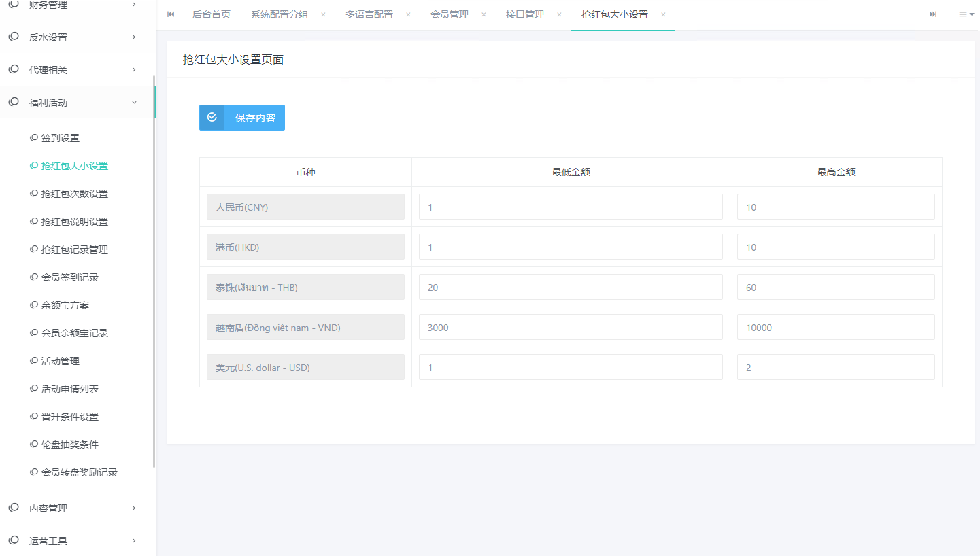Click the checkmark icon on save button

[x=212, y=118]
